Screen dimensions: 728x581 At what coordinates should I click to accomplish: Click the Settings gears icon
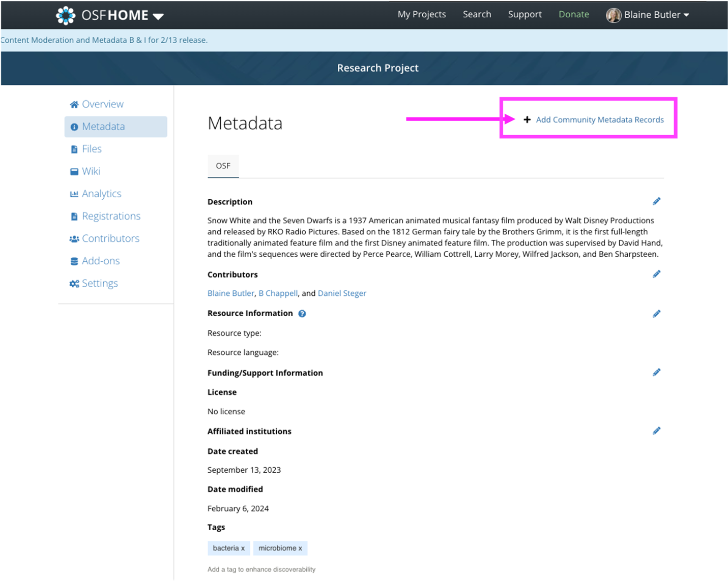click(x=74, y=283)
